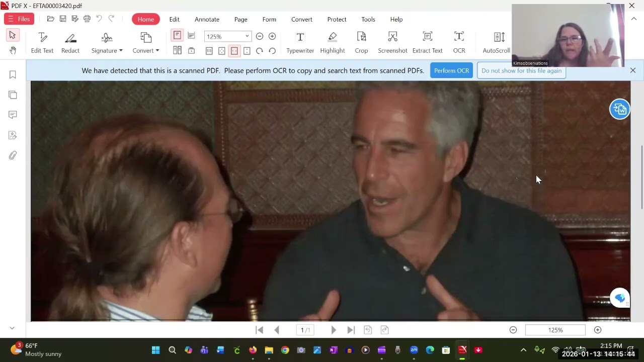The image size is (644, 362).
Task: Open the Convert tab
Action: (302, 19)
